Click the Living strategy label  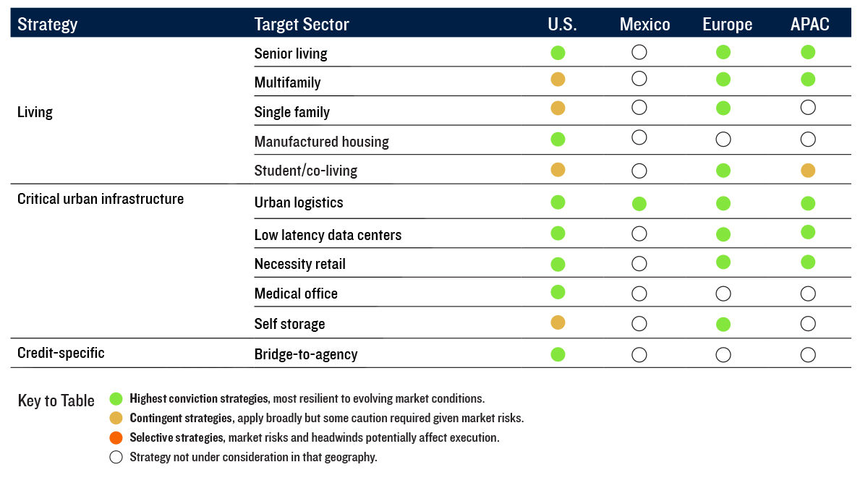pos(35,112)
